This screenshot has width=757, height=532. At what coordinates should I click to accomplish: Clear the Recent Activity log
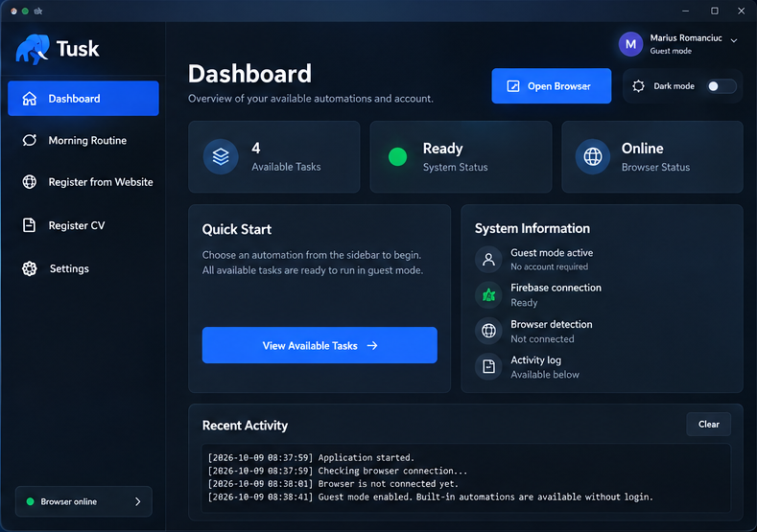pos(708,425)
